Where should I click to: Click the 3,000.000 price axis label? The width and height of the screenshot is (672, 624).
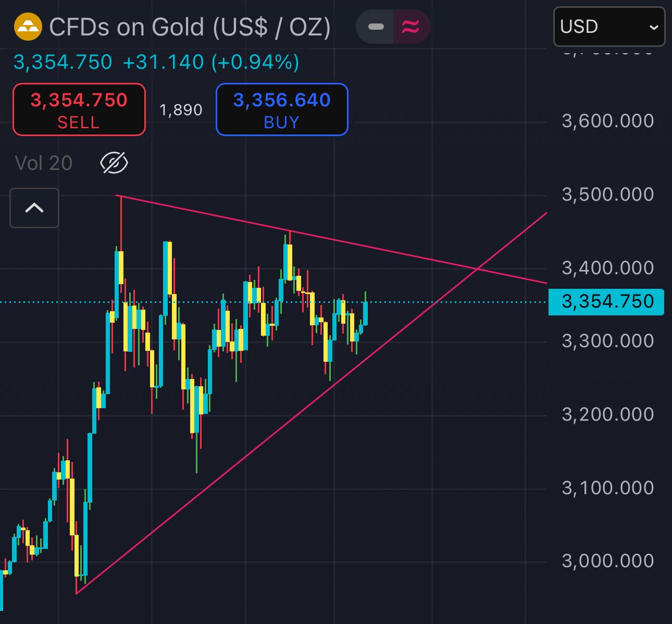tap(607, 561)
